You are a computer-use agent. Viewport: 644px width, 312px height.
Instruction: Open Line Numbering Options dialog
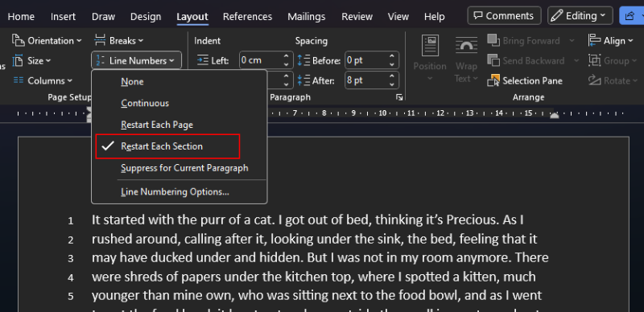click(x=175, y=191)
